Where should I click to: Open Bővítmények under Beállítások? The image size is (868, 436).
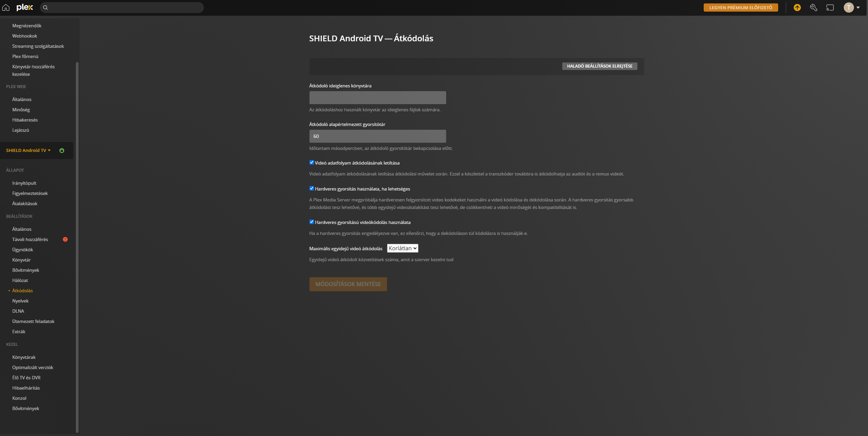click(26, 270)
